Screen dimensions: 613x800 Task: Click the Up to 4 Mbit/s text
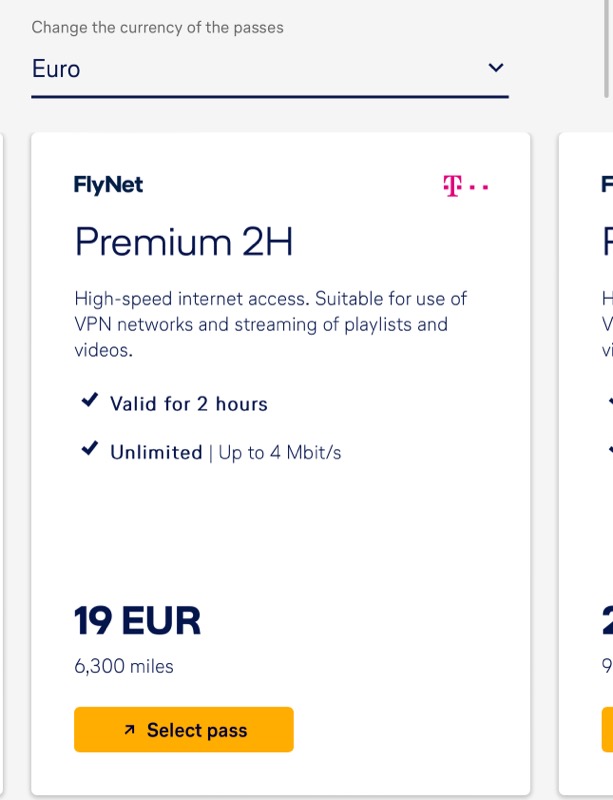tap(280, 453)
